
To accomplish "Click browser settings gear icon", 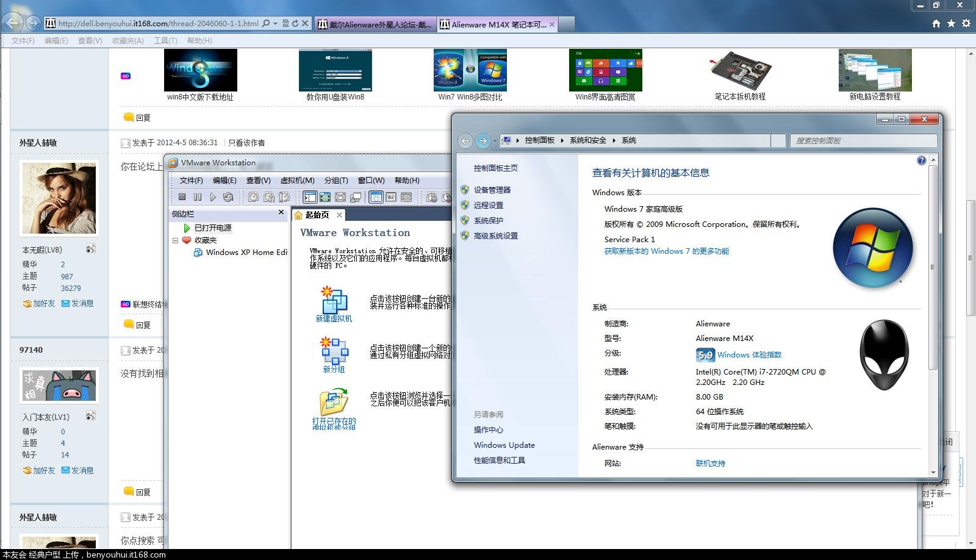I will pyautogui.click(x=966, y=24).
